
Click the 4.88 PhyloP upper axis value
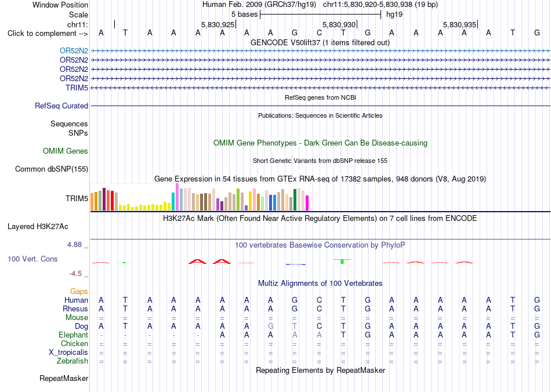pos(74,245)
